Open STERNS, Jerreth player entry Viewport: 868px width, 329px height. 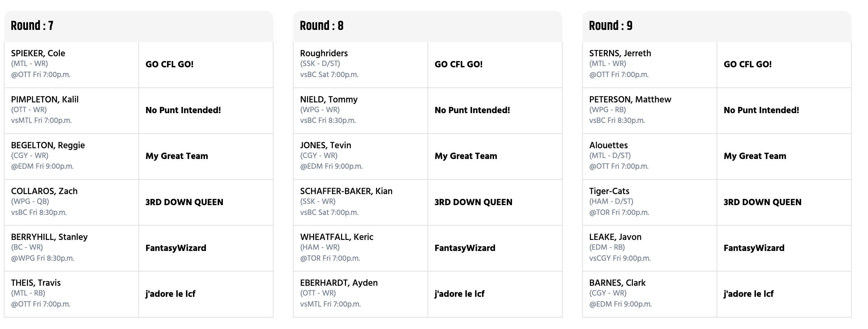[620, 53]
